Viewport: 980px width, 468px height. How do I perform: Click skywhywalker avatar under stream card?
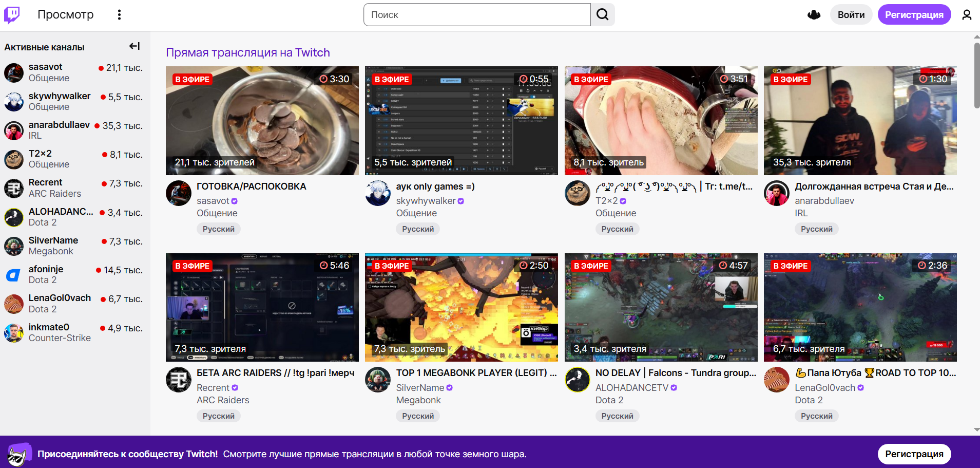[378, 193]
